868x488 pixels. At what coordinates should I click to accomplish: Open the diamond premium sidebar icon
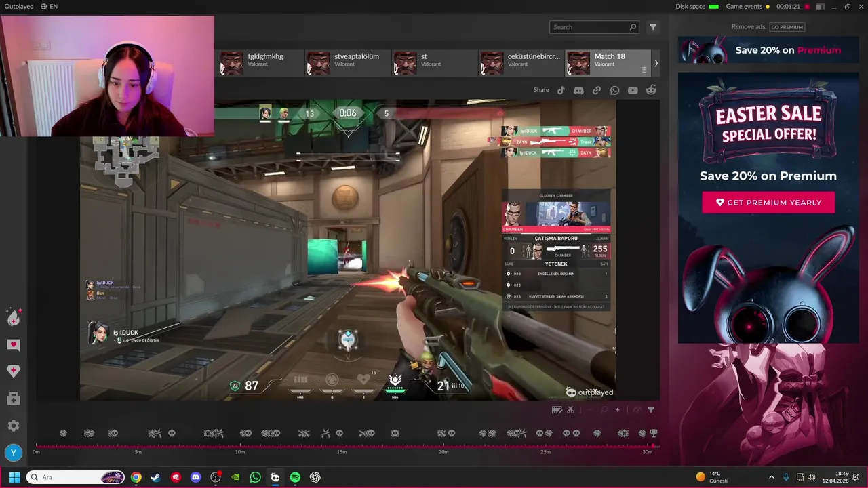tap(14, 371)
